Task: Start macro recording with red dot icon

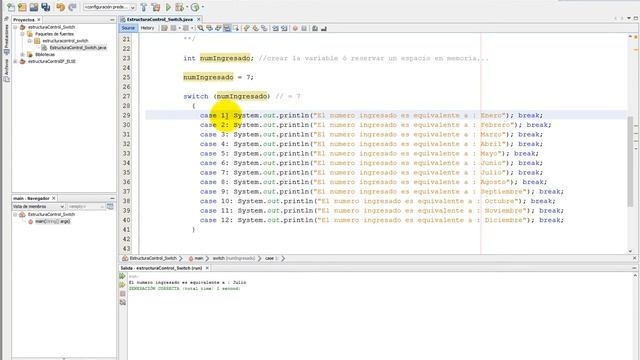Action: coord(295,28)
